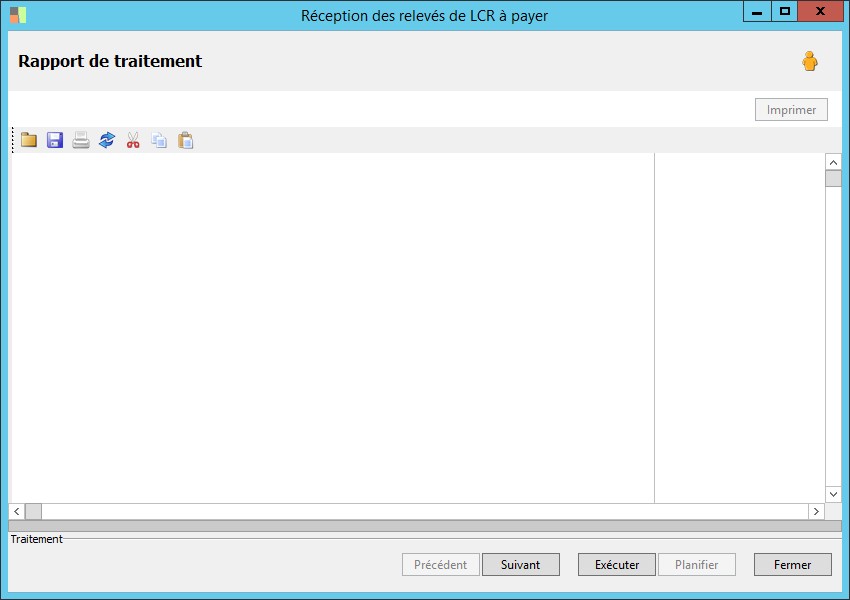Go back with the Précédent button

[441, 565]
